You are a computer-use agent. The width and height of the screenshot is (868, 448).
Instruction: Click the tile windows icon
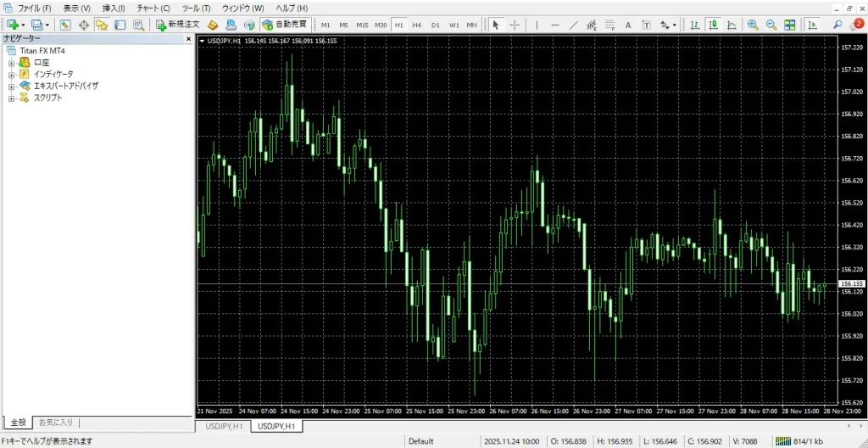click(x=791, y=25)
